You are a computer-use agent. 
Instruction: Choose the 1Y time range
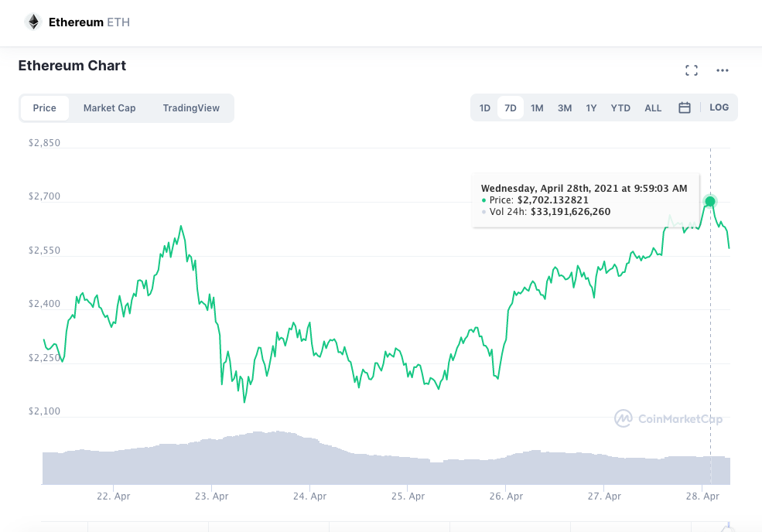(x=591, y=108)
